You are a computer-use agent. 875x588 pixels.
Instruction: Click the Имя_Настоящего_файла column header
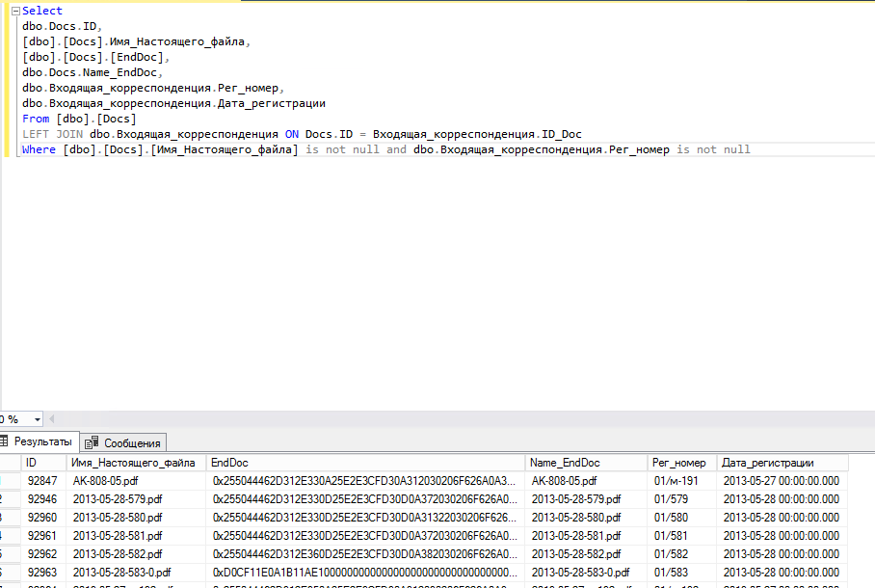pyautogui.click(x=136, y=463)
